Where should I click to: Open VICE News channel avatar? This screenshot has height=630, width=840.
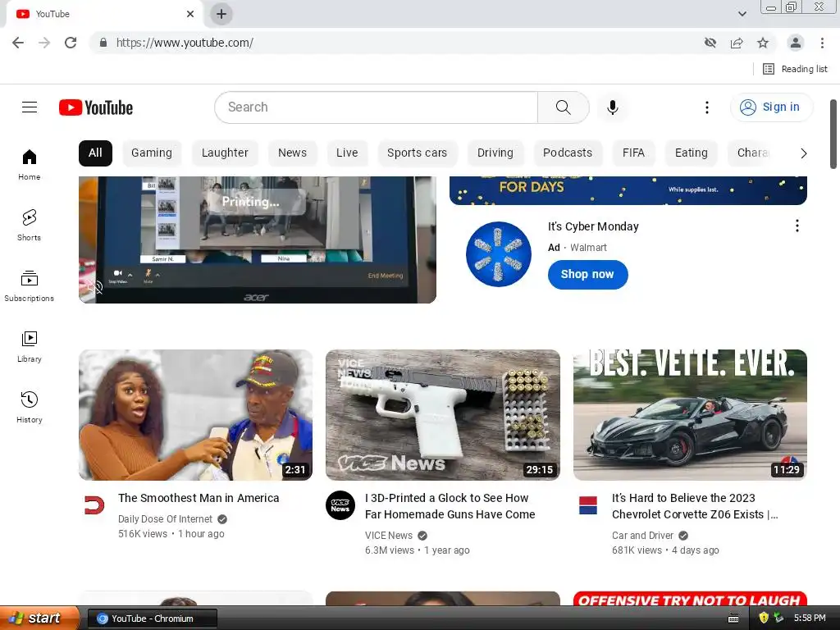pos(340,505)
